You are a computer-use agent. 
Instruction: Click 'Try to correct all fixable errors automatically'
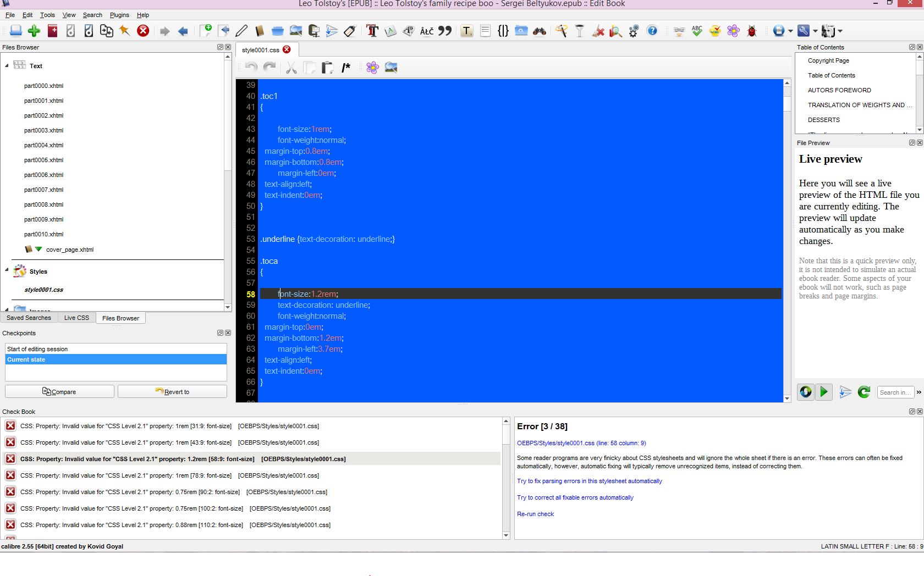tap(575, 497)
